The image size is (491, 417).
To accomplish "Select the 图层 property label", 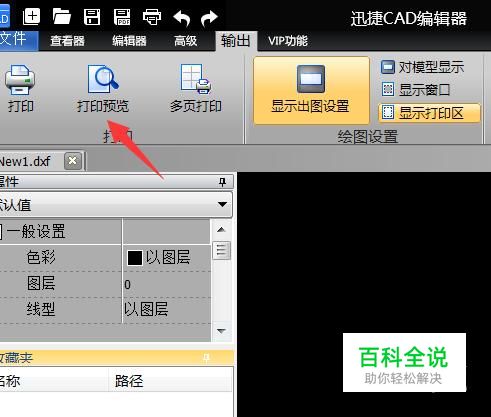I will pos(41,284).
